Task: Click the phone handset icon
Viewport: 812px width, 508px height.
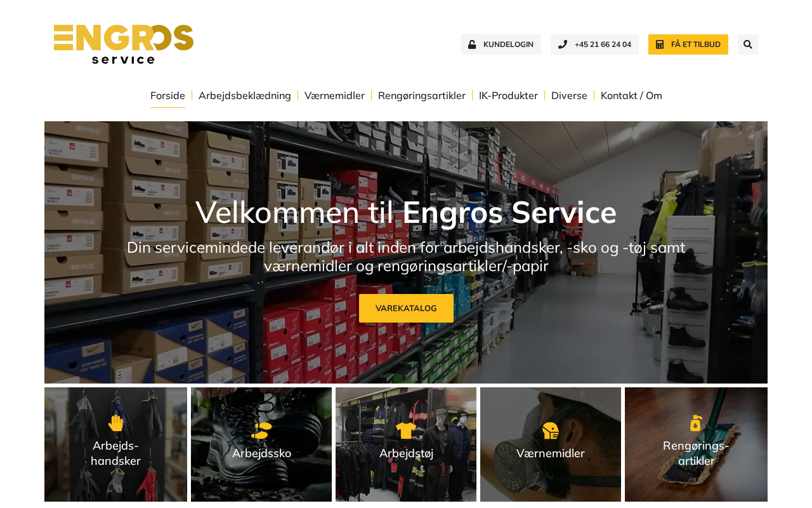Action: (563, 44)
